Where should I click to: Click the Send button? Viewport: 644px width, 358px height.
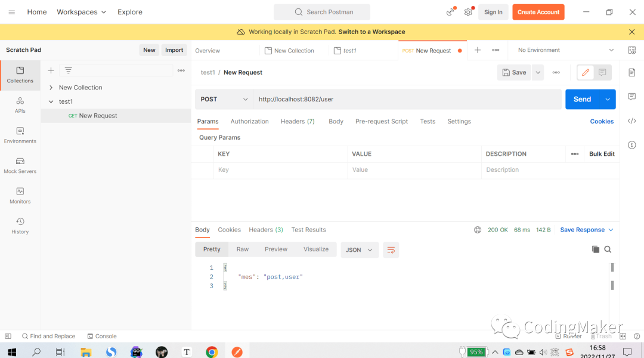(x=582, y=99)
